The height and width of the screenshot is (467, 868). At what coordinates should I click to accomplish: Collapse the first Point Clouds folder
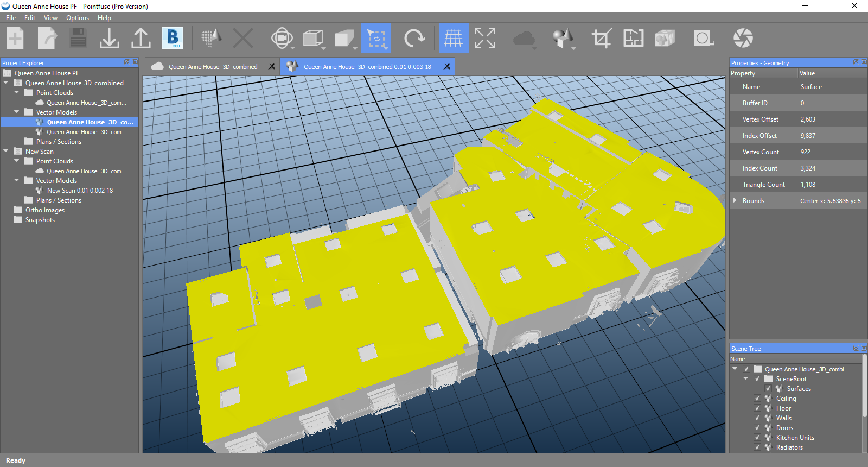17,93
